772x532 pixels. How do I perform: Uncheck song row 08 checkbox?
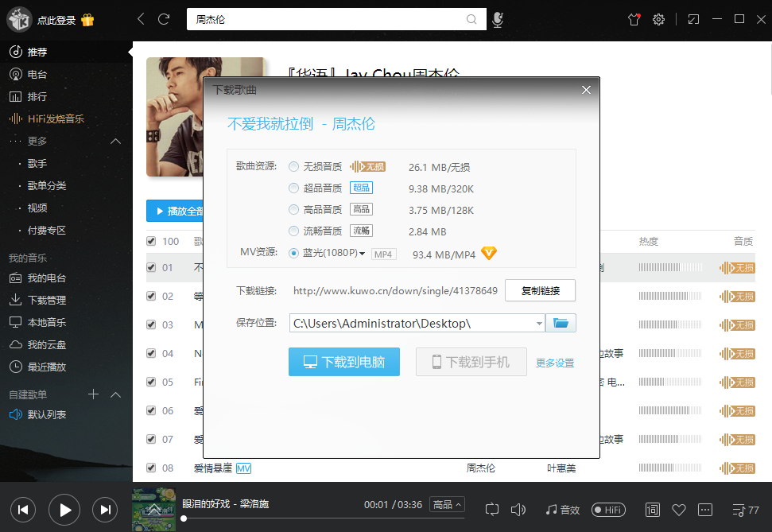pos(151,468)
